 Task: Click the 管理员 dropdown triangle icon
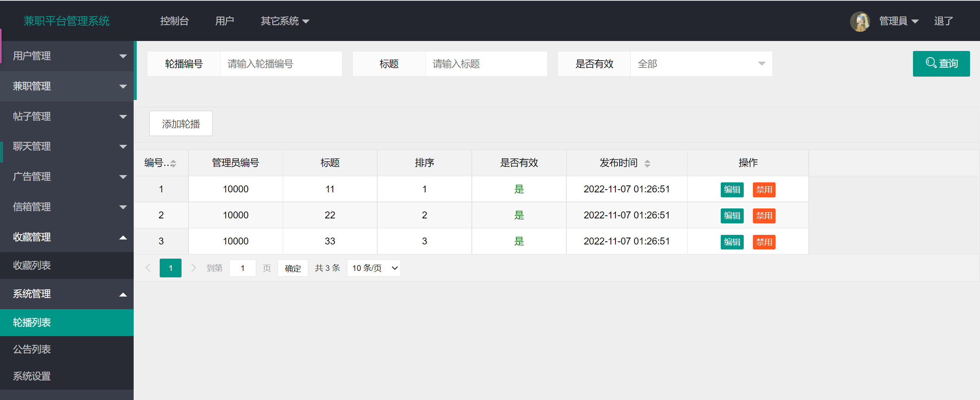click(915, 22)
